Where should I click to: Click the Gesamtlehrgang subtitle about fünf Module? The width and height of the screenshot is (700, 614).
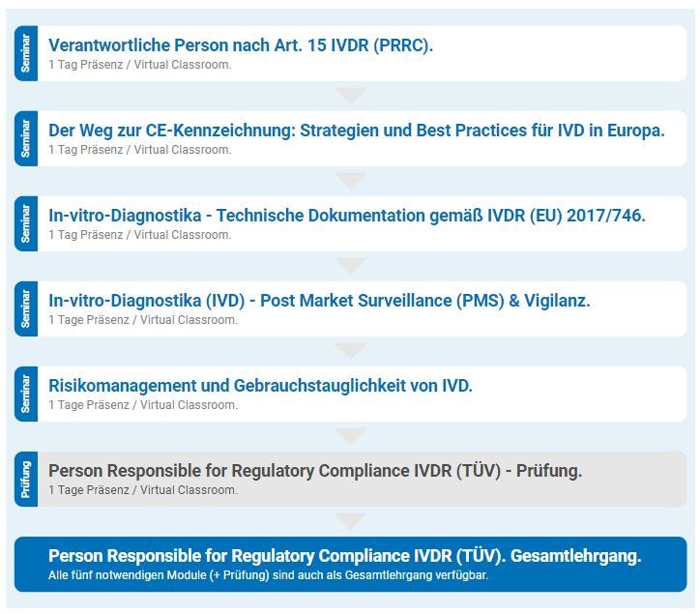pos(269,575)
